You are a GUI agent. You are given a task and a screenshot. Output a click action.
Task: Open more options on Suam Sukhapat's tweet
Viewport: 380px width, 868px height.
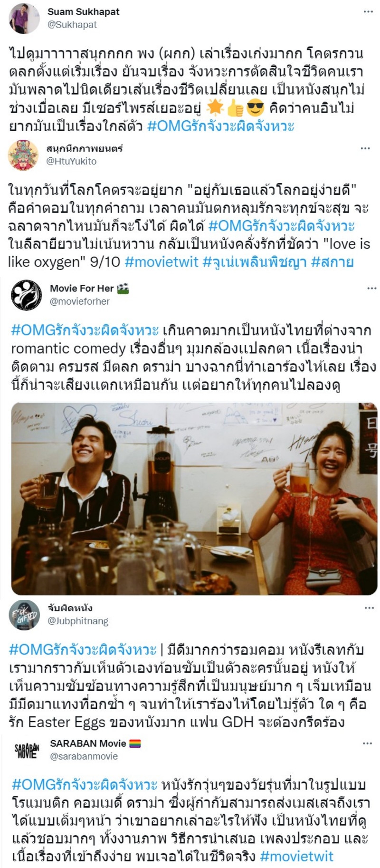368,12
